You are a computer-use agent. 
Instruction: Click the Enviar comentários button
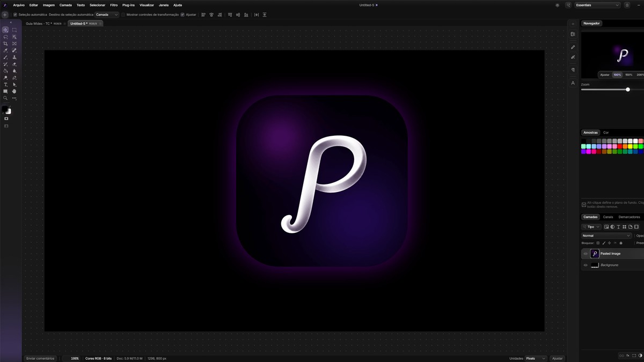40,358
